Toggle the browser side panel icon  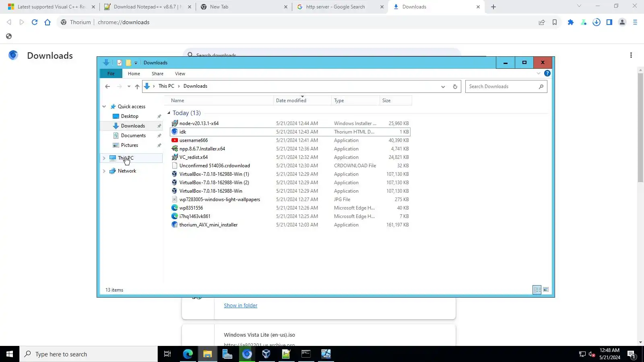tap(609, 22)
